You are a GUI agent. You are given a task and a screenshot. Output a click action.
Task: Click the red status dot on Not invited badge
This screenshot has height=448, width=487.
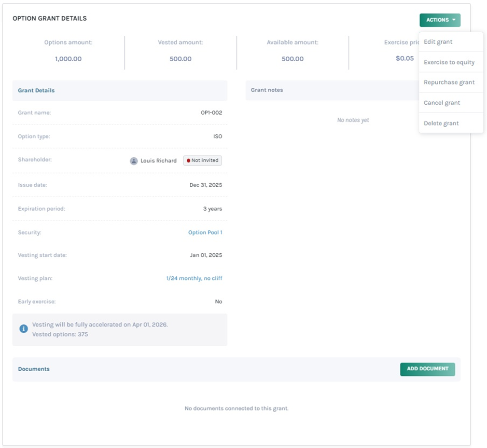pos(189,160)
